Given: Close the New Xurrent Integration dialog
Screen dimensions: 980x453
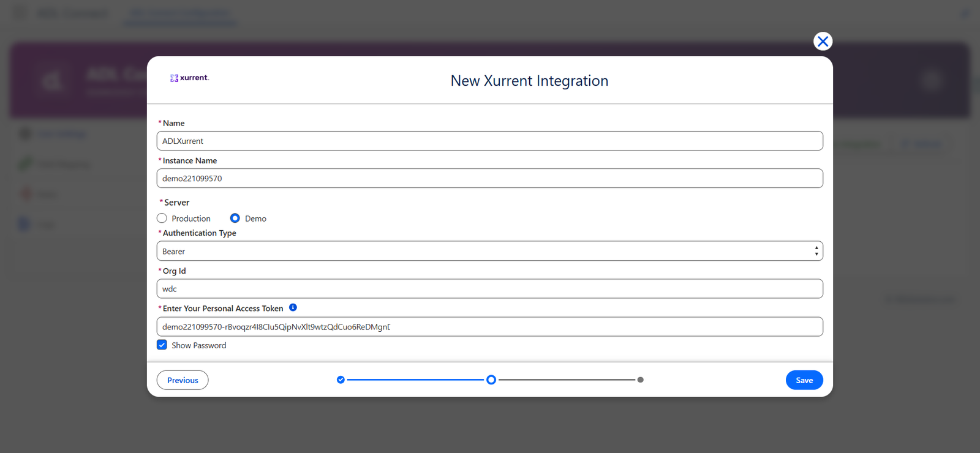Looking at the screenshot, I should [823, 41].
